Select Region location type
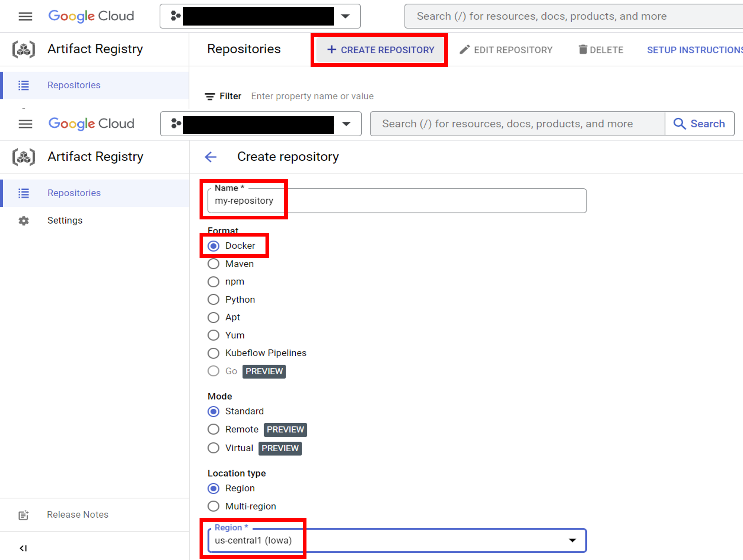The image size is (743, 560). [213, 488]
